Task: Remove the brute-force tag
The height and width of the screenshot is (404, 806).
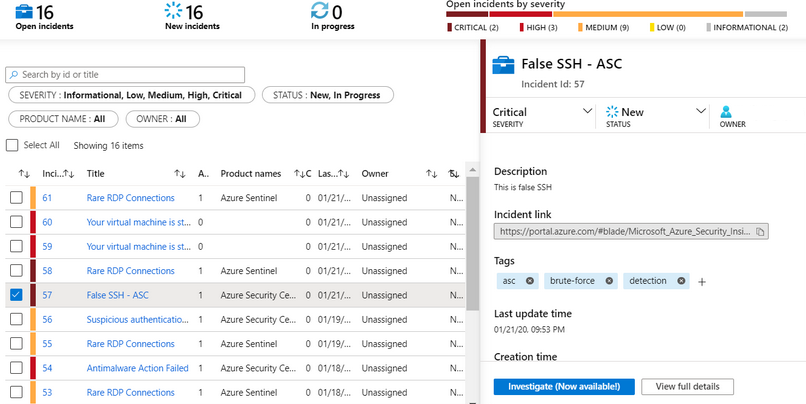Action: 609,281
